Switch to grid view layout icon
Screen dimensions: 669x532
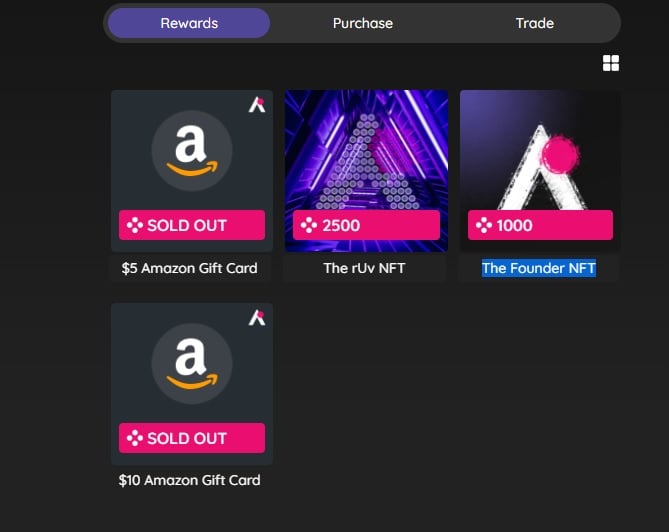(x=611, y=63)
